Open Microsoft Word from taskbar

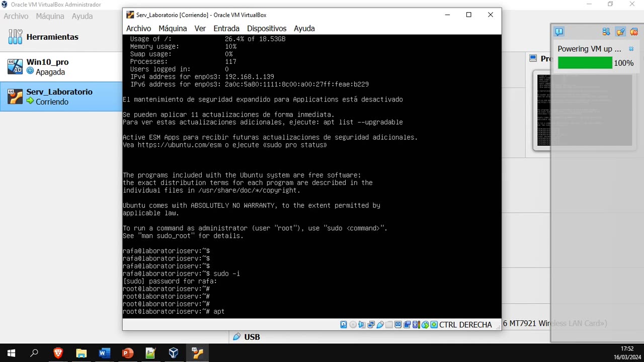(104, 353)
